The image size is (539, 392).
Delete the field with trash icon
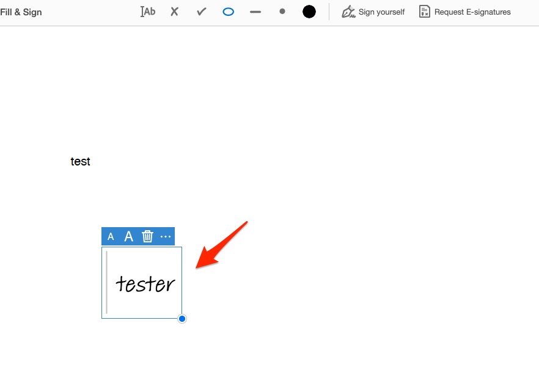click(x=147, y=237)
